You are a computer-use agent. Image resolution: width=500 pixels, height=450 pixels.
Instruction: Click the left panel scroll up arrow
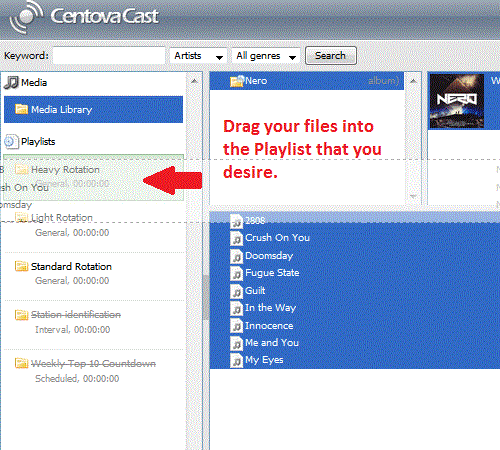194,81
